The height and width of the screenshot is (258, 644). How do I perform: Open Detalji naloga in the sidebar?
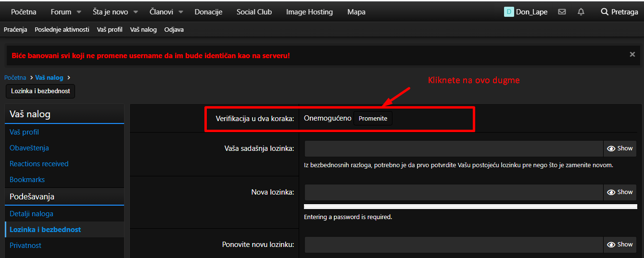pos(31,214)
